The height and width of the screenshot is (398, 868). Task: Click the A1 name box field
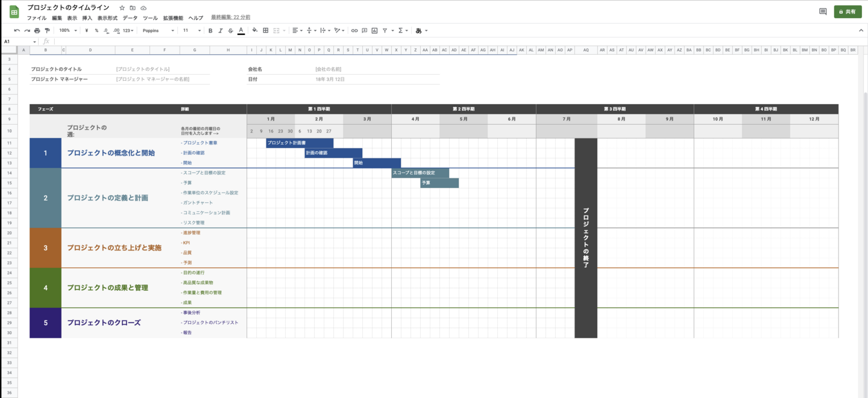point(18,42)
